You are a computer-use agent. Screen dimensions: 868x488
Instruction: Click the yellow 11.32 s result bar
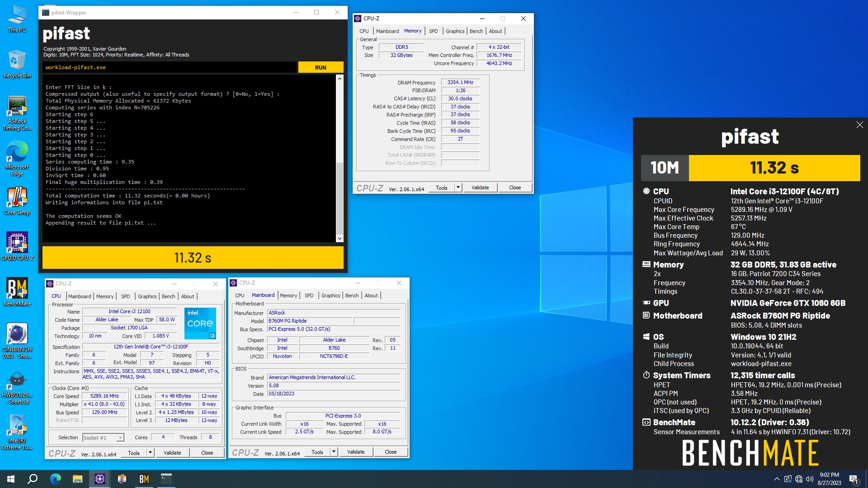point(193,258)
